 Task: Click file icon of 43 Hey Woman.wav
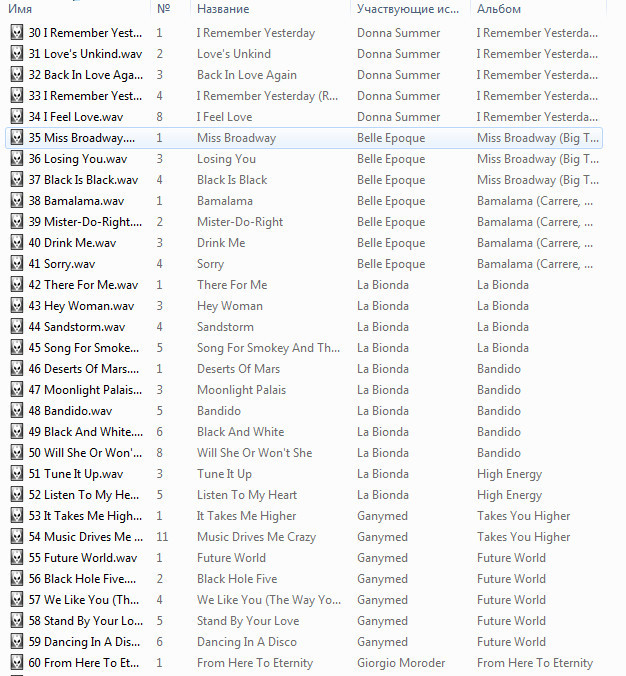coord(17,306)
